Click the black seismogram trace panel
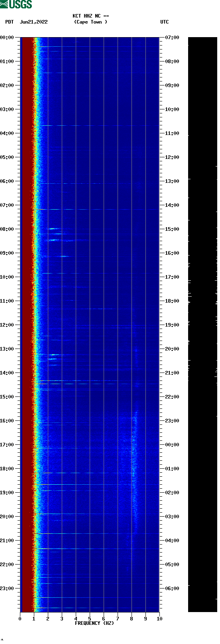This screenshot has height=644, width=220. (202, 324)
